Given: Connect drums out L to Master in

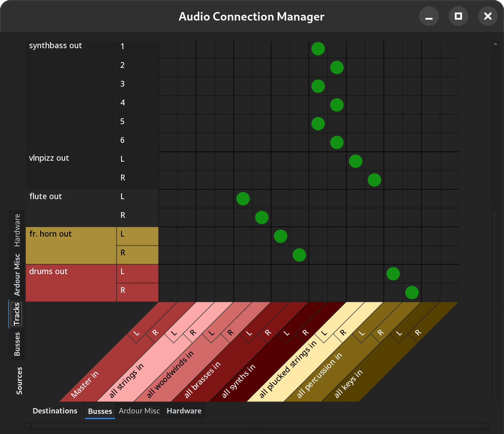Looking at the screenshot, I should (x=168, y=274).
